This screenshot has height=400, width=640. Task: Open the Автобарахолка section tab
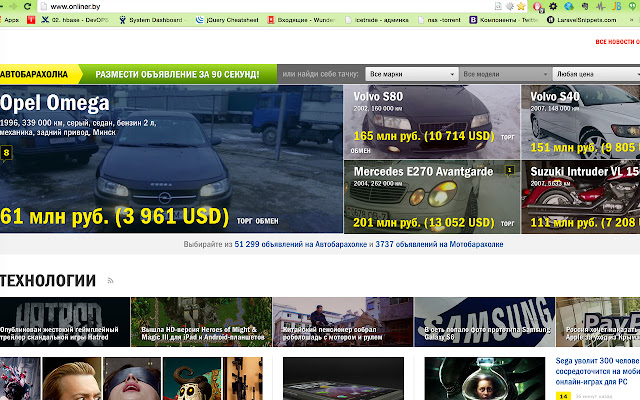click(x=35, y=74)
